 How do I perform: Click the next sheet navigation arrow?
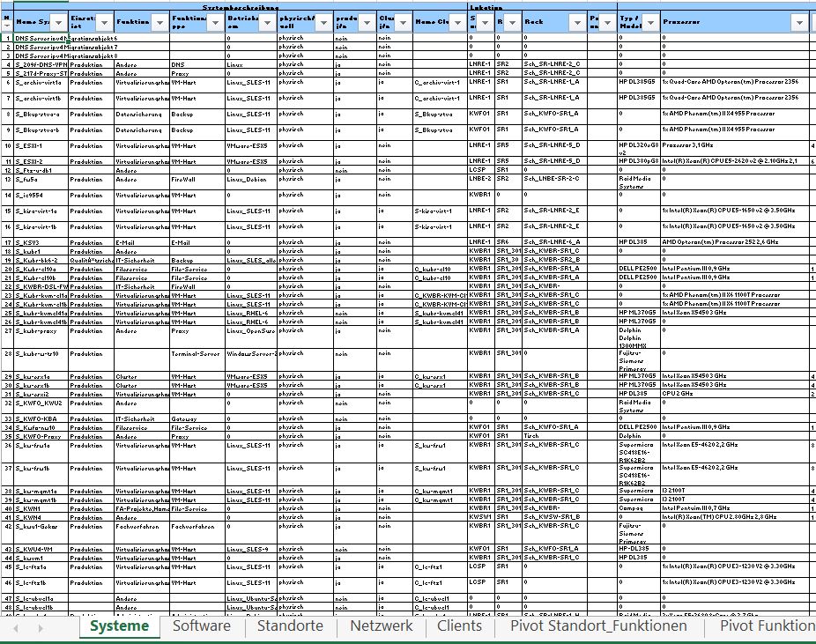[x=40, y=628]
